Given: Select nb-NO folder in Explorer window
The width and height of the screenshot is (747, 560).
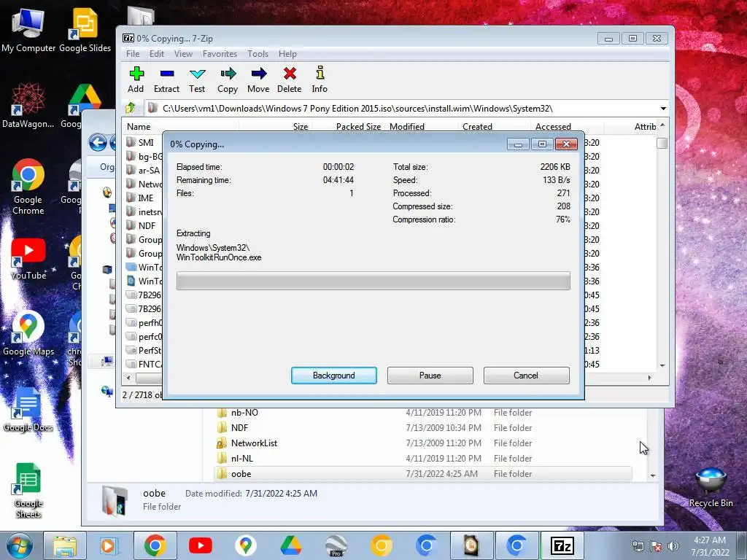Looking at the screenshot, I should pos(244,413).
